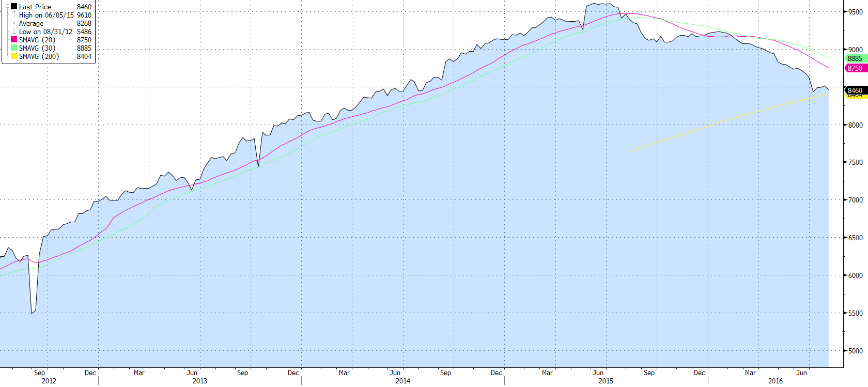Select the 'SMAVG (30)' legend label

pos(37,48)
